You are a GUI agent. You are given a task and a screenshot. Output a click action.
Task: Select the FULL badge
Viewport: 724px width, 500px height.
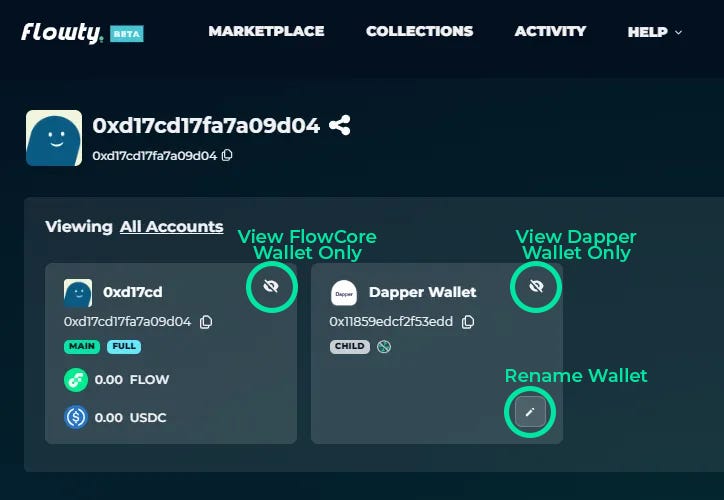point(124,347)
